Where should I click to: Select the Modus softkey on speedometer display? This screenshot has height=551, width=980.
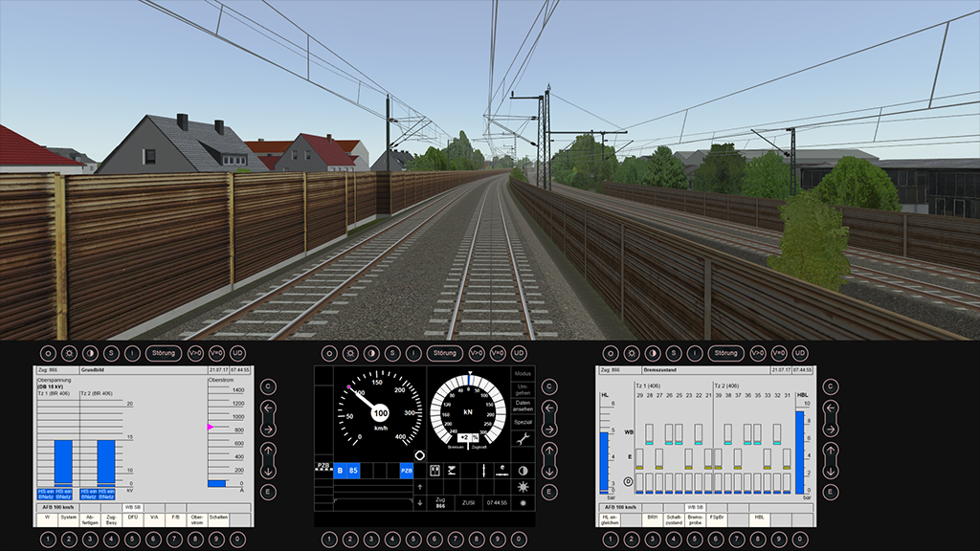[523, 374]
